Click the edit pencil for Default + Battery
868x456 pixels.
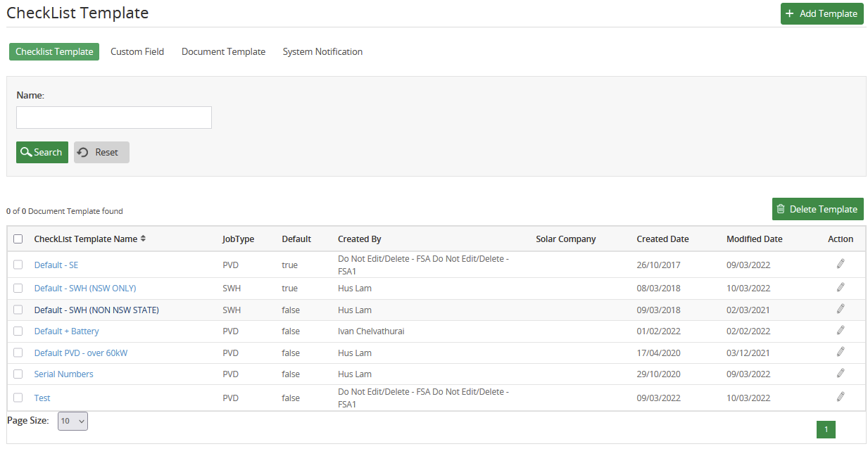pos(840,331)
